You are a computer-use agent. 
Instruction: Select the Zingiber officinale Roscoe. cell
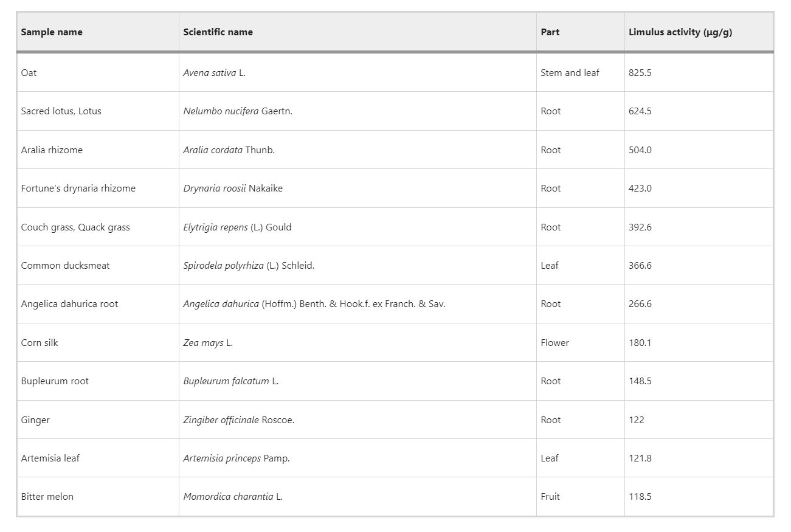[238, 420]
